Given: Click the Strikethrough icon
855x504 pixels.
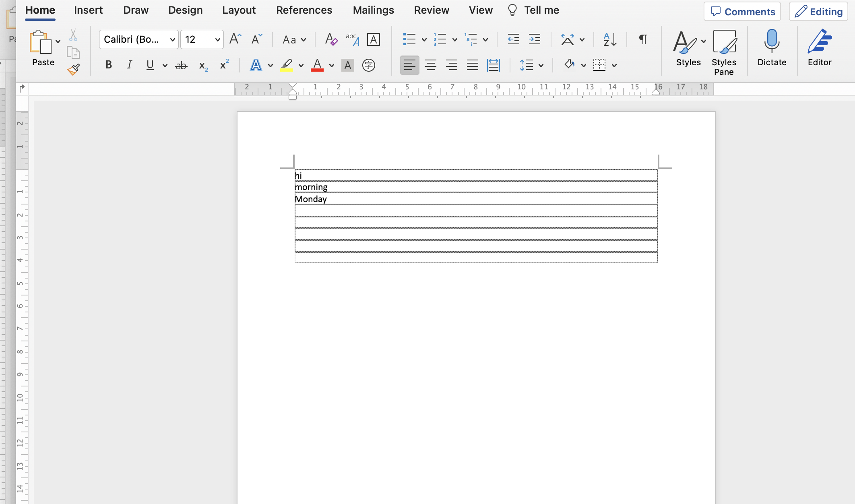Looking at the screenshot, I should click(x=181, y=65).
